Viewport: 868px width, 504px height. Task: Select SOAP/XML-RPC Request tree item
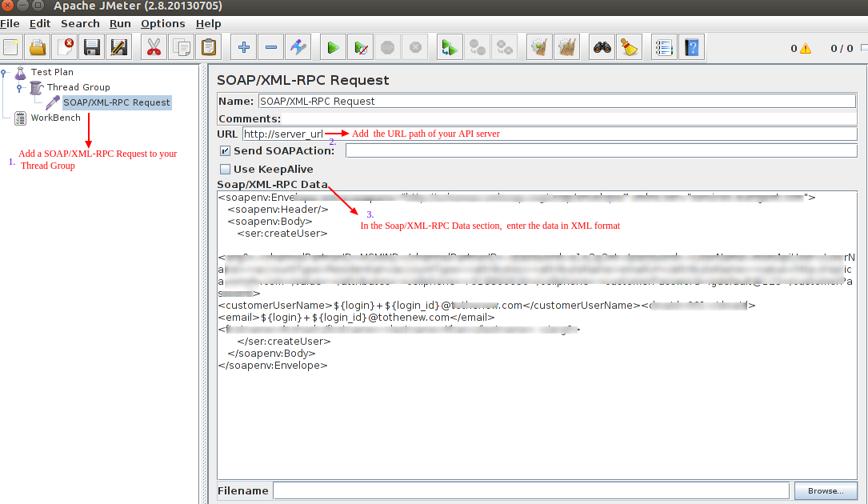click(116, 102)
